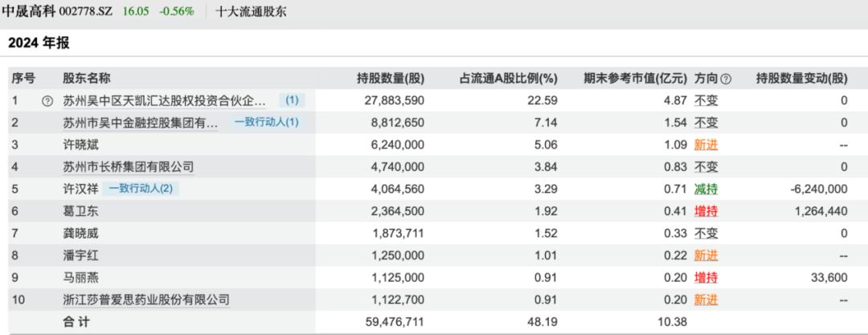868x335 pixels.
Task: Sort by 占流通A股比例(%) column header
Action: pyautogui.click(x=508, y=79)
